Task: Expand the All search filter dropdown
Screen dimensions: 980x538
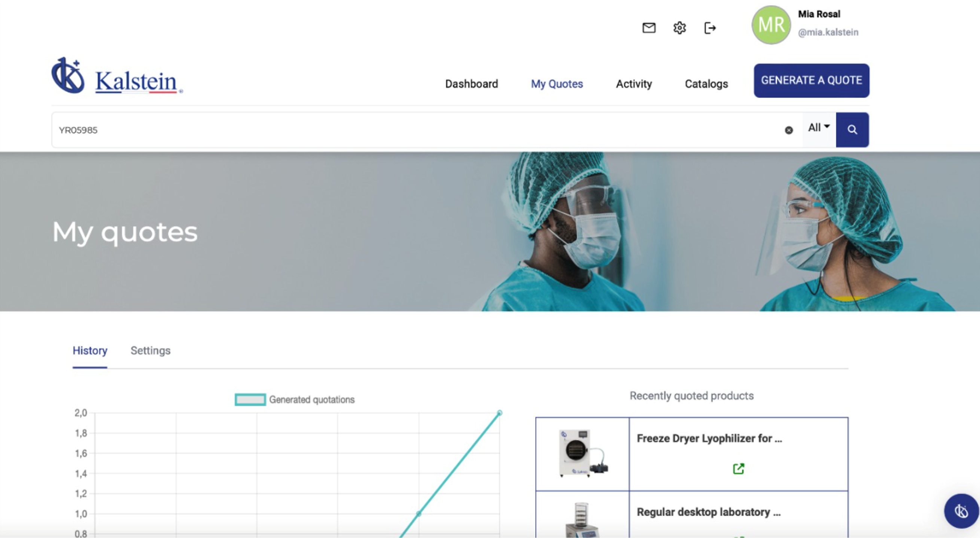Action: (819, 128)
